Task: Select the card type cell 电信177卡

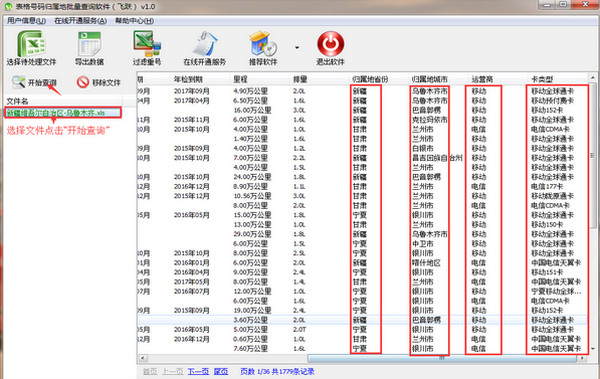Action: (x=547, y=186)
